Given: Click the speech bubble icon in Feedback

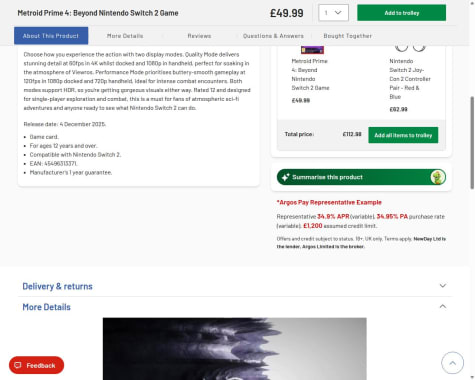Looking at the screenshot, I should 18,365.
